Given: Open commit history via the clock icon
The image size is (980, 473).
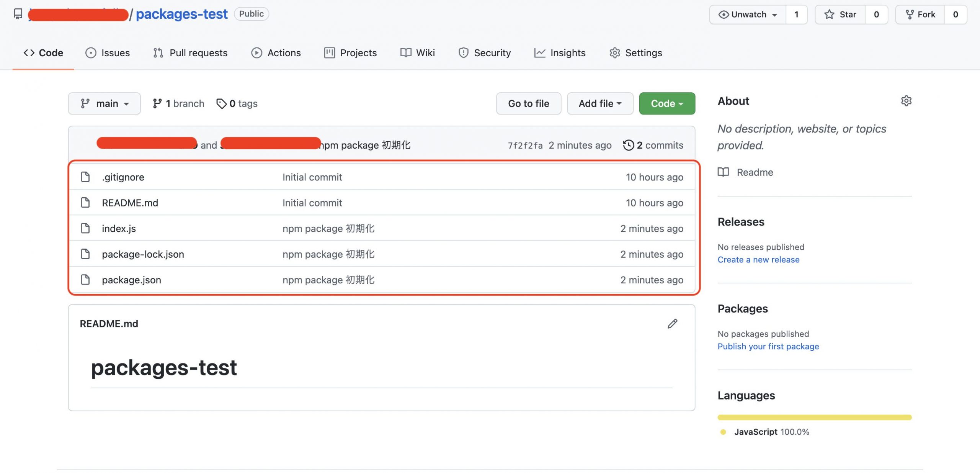Looking at the screenshot, I should [x=629, y=145].
